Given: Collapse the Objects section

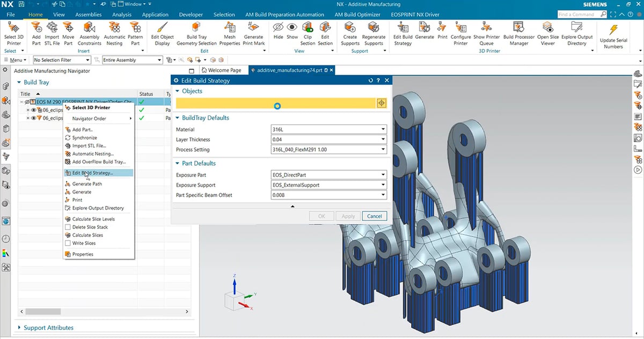Looking at the screenshot, I should (x=178, y=91).
